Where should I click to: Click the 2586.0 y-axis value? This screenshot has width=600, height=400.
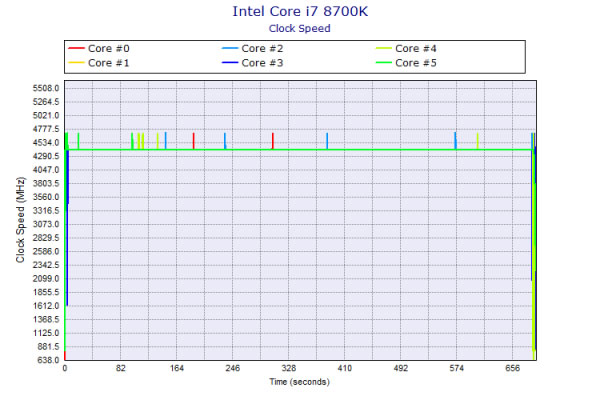[x=46, y=251]
